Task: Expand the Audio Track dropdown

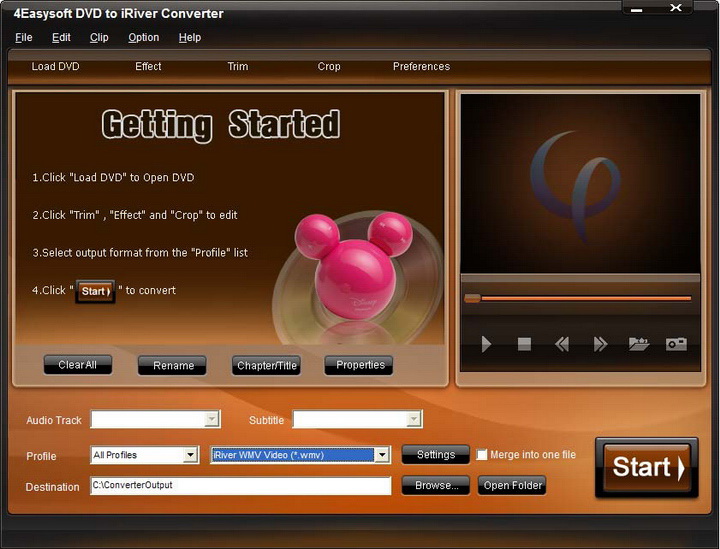Action: click(212, 419)
